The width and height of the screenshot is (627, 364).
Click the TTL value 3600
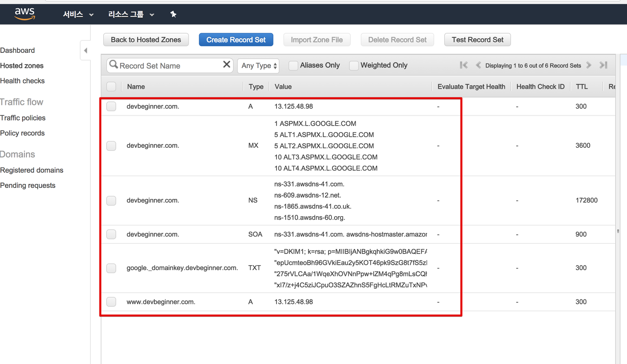tap(583, 145)
